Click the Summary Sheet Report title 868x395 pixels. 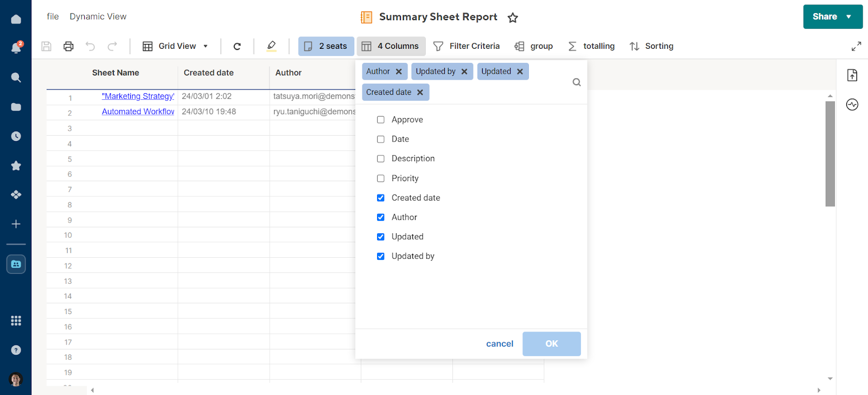point(438,17)
